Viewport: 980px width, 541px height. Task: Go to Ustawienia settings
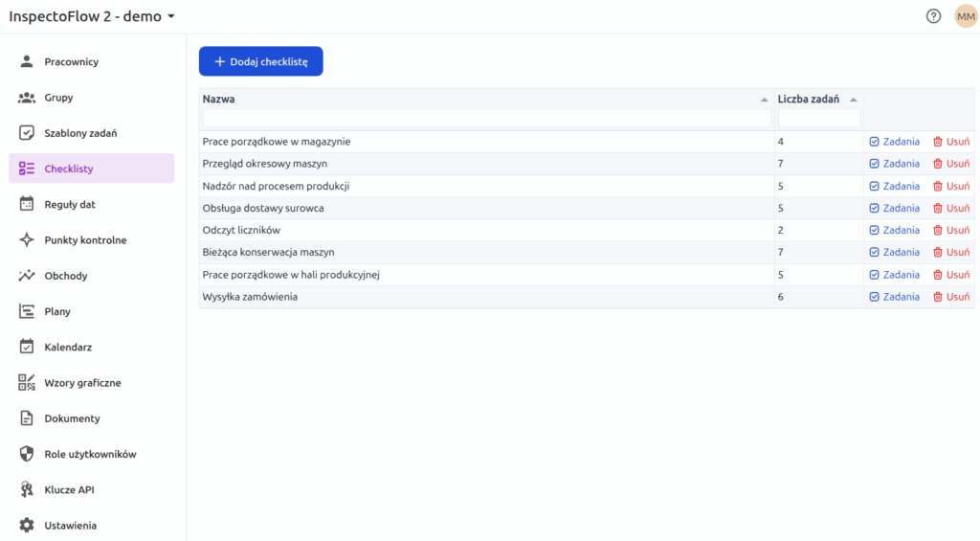pos(91,525)
